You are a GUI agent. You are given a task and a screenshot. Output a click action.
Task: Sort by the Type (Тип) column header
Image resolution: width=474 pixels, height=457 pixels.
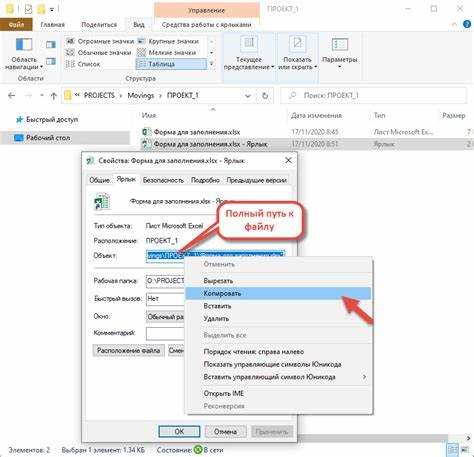(x=379, y=115)
